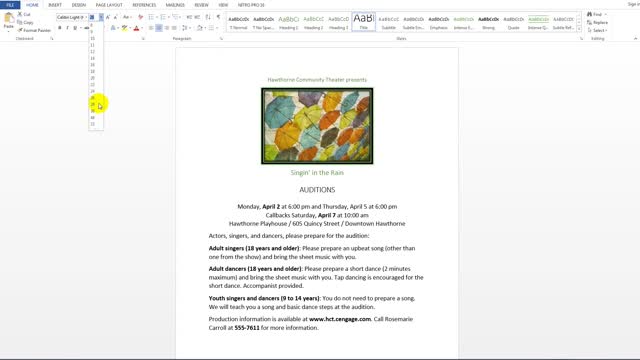640x360 pixels.
Task: Apply the Title style
Action: pyautogui.click(x=364, y=22)
